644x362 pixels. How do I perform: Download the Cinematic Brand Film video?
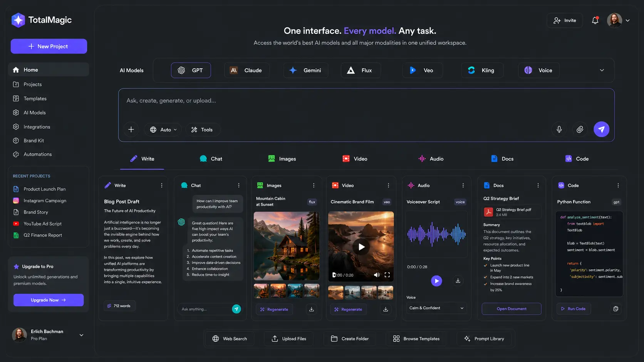coord(386,309)
